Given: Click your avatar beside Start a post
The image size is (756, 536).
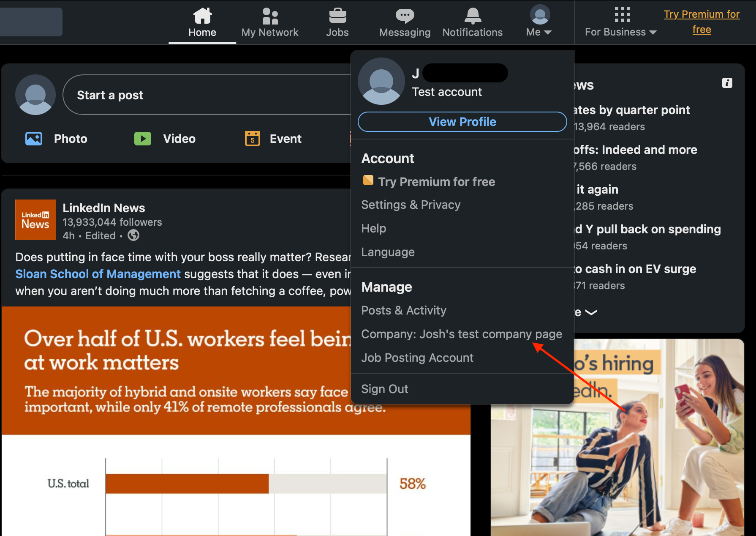Looking at the screenshot, I should 35,95.
